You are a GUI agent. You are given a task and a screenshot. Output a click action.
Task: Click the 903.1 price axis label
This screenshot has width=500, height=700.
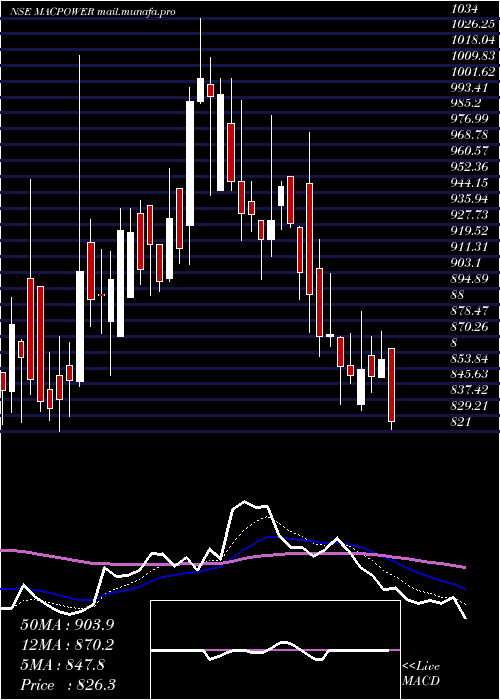(468, 262)
